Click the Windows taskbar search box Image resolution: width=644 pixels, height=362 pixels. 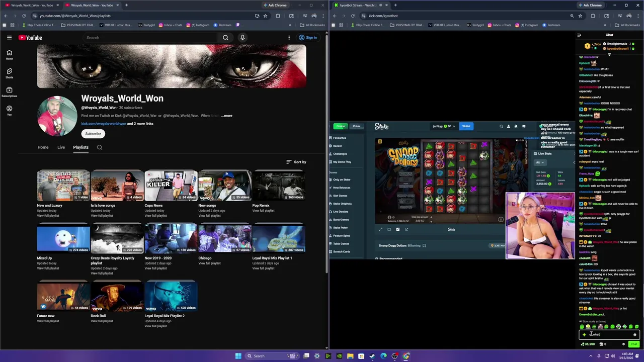click(271, 356)
